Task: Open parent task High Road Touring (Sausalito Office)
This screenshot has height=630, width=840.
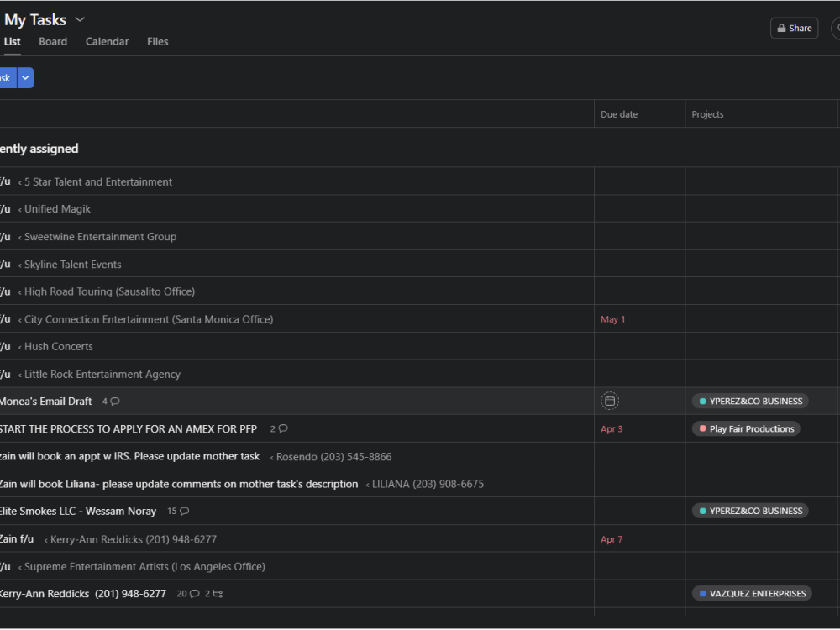Action: (x=109, y=291)
